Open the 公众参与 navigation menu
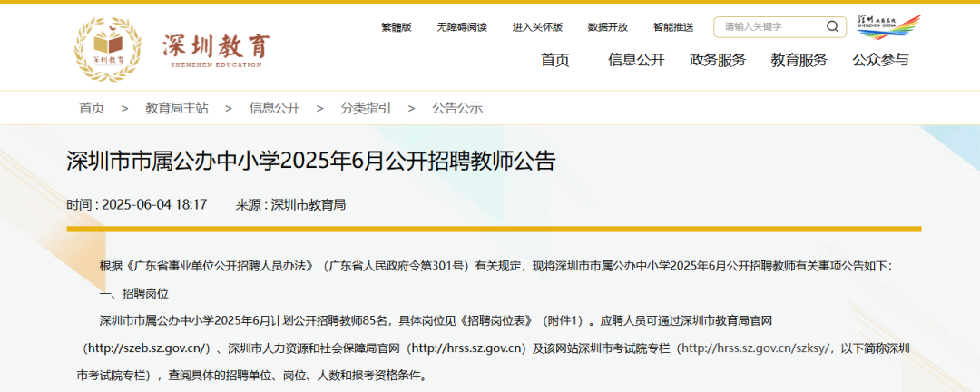The width and height of the screenshot is (980, 392). (880, 61)
